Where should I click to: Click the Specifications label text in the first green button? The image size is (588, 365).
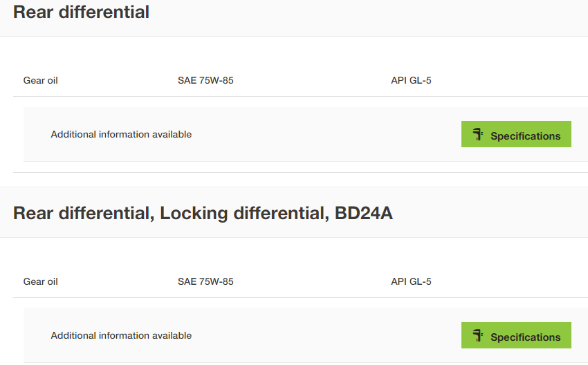tap(525, 136)
